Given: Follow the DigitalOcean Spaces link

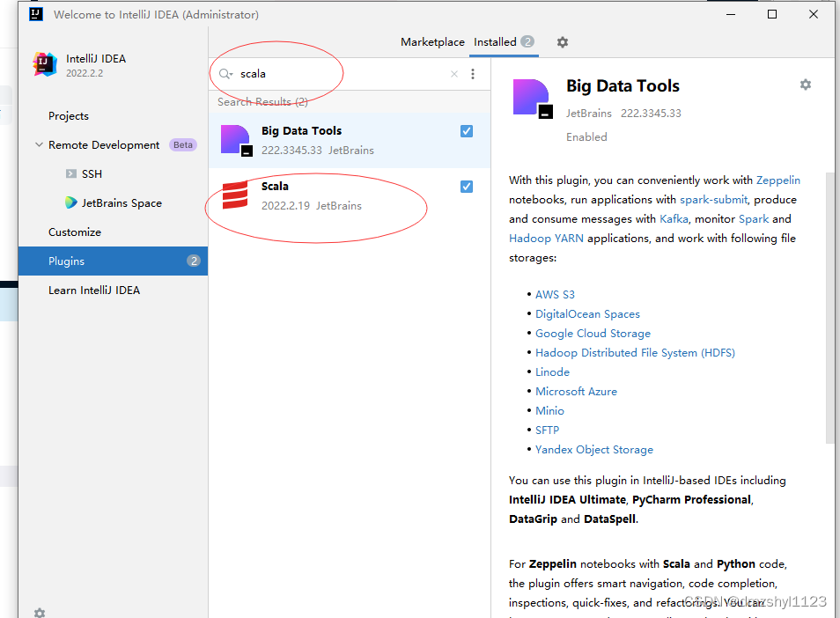Looking at the screenshot, I should click(587, 313).
